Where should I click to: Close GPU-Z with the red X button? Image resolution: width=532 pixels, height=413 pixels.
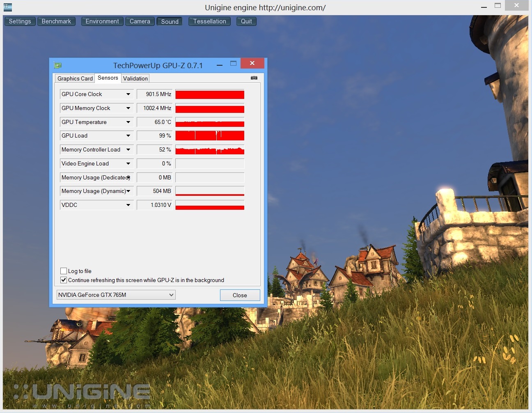(x=252, y=63)
